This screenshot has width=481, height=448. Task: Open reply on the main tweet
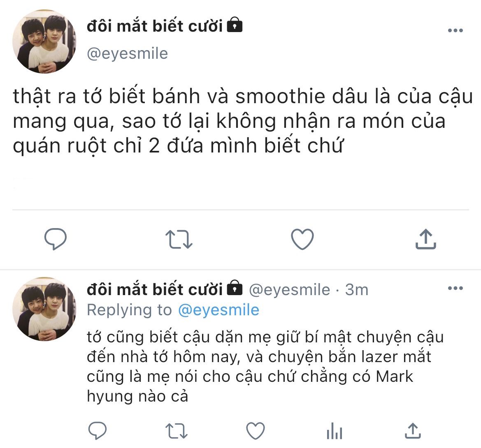pos(56,239)
